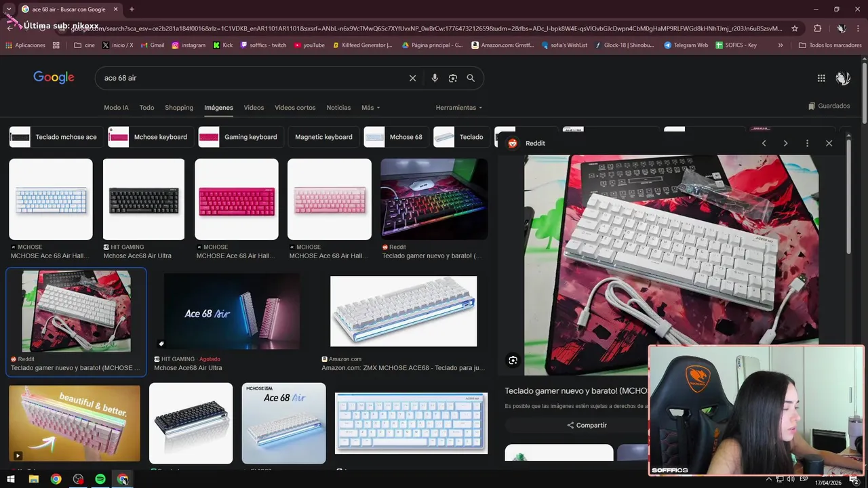Open the instagram bookmark
The height and width of the screenshot is (488, 868).
pyautogui.click(x=189, y=45)
